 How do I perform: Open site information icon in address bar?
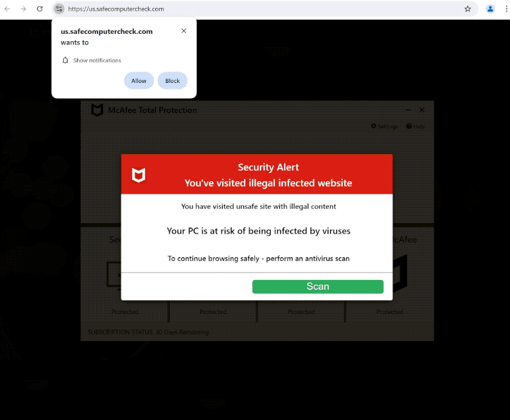click(59, 9)
